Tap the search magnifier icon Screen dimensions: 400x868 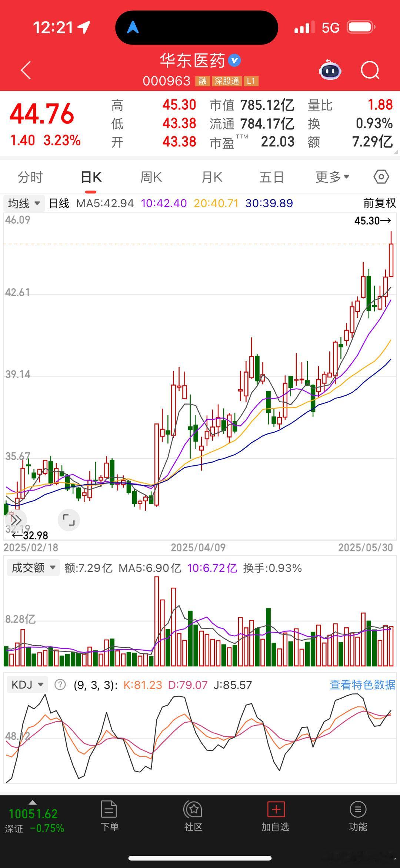click(x=370, y=70)
